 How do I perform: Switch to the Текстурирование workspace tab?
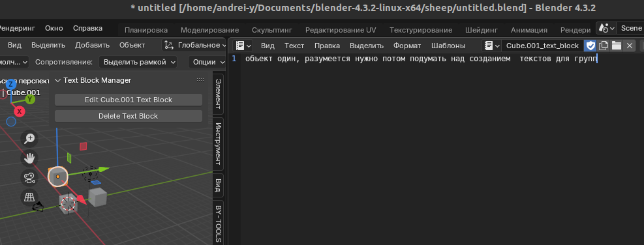[421, 30]
